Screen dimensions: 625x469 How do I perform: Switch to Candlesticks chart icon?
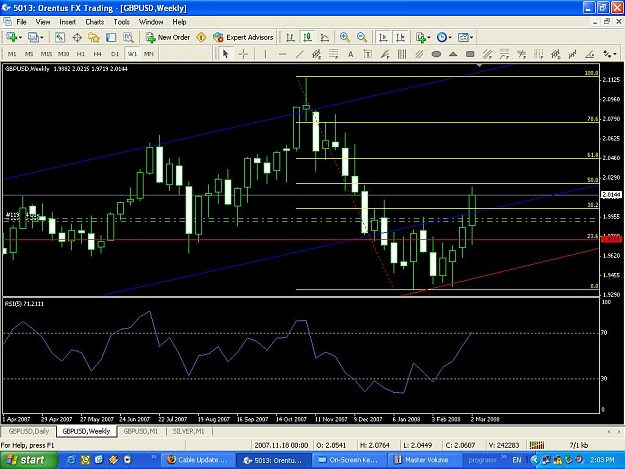pos(307,37)
